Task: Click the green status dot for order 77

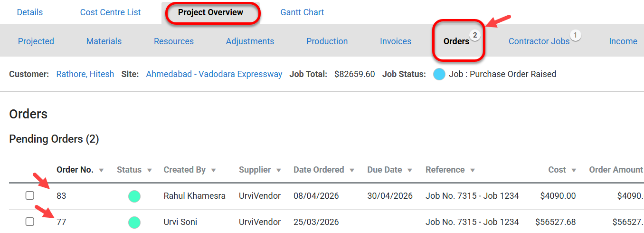Action: click(x=134, y=222)
